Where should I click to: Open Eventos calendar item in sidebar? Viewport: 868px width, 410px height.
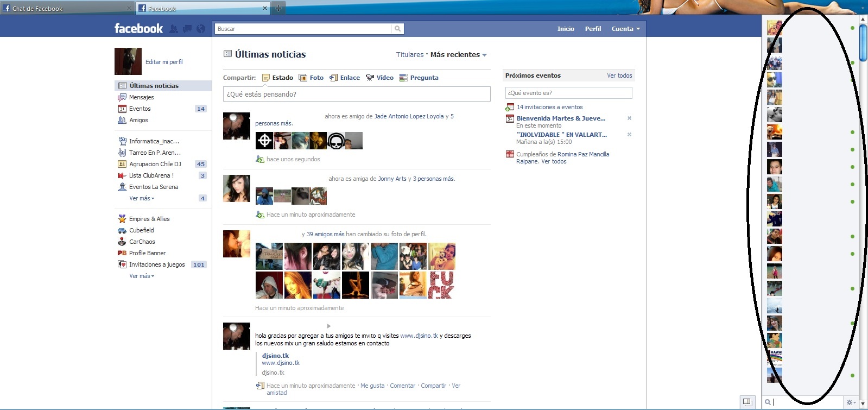click(x=140, y=109)
